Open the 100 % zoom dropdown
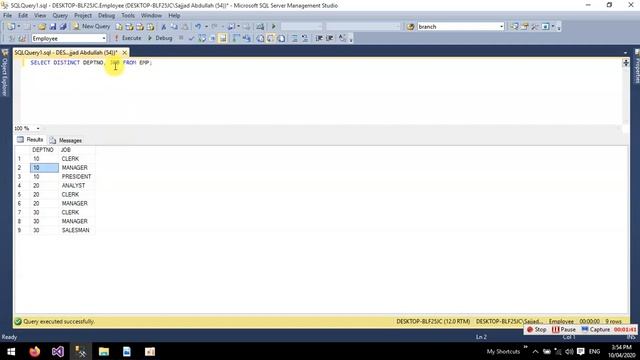This screenshot has height=360, width=640. 38,129
